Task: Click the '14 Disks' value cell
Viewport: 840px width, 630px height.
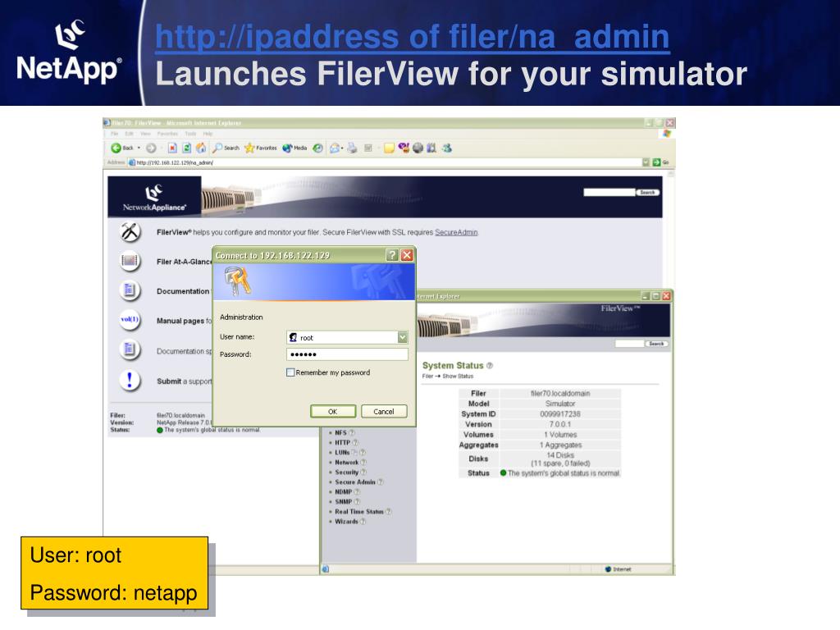Action: 559,459
